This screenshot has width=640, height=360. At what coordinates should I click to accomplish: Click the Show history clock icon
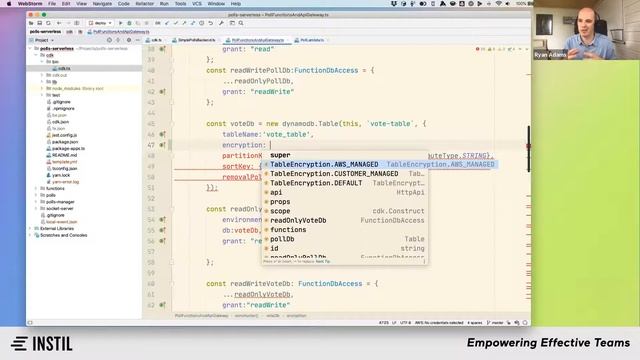pyautogui.click(x=202, y=23)
